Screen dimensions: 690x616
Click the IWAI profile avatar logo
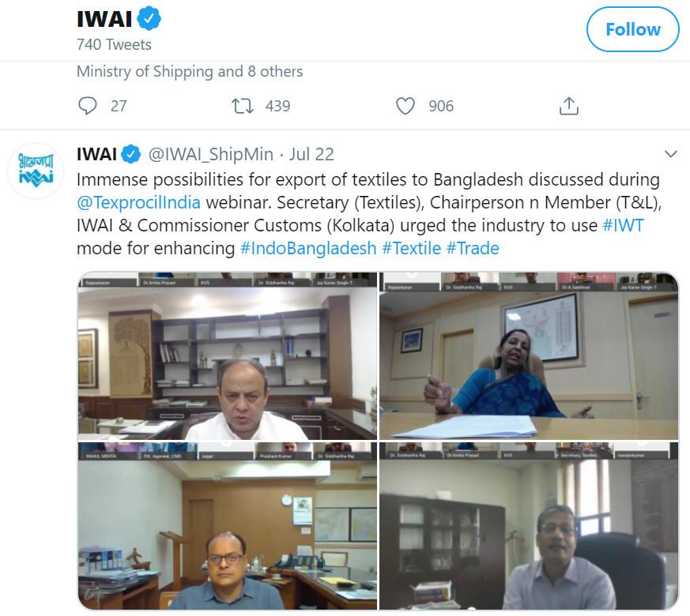coord(36,171)
